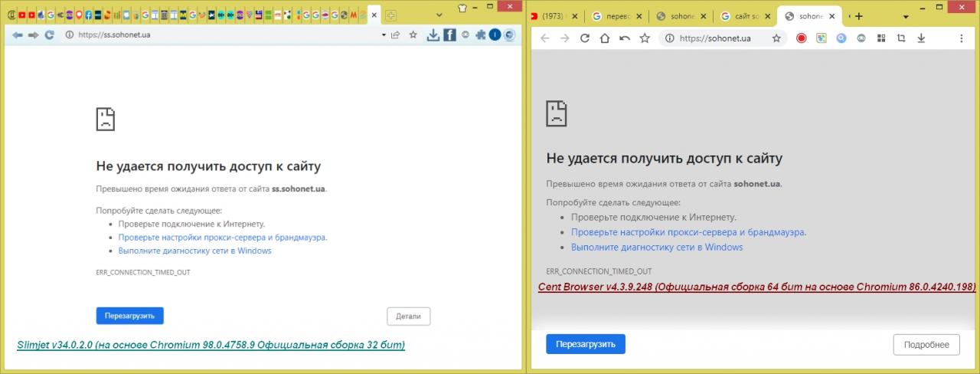980x374 pixels.
Task: Click the red record icon in Cent Browser
Action: point(802,38)
